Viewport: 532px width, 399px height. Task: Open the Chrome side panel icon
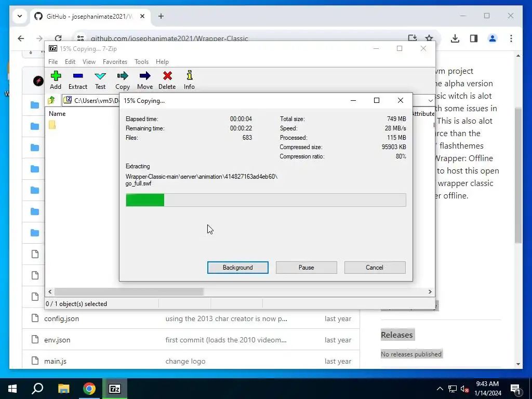pyautogui.click(x=474, y=38)
